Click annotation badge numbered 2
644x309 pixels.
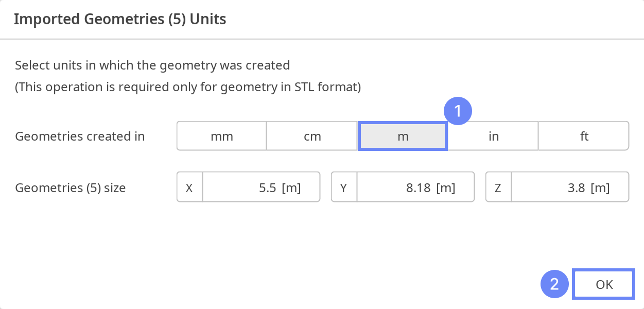[554, 284]
